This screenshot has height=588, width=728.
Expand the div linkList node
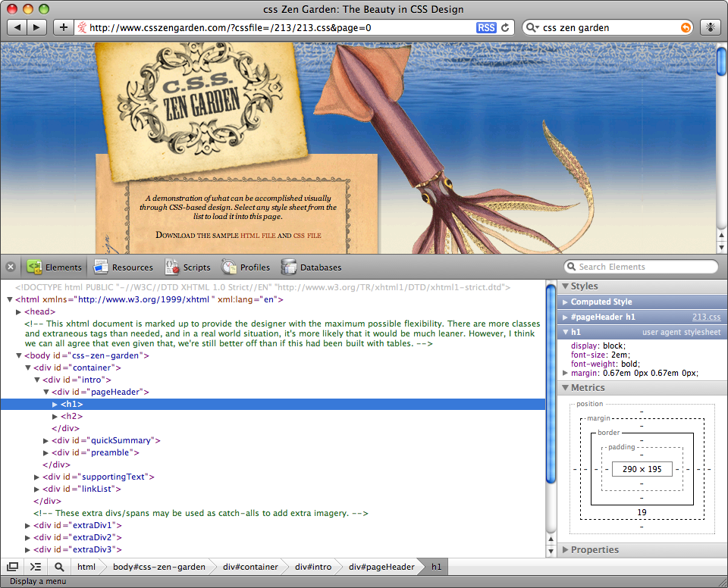(x=36, y=489)
